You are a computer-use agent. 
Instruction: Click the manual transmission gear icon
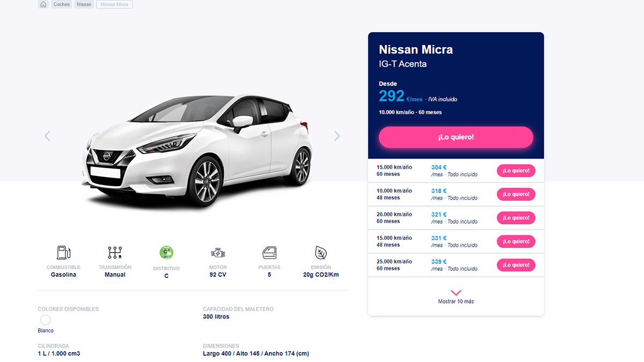[115, 253]
